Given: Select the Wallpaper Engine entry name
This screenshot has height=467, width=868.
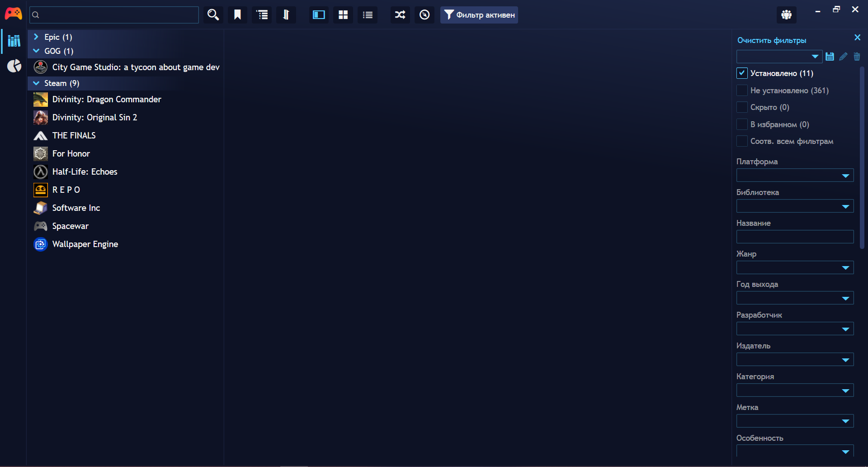Looking at the screenshot, I should pos(85,244).
